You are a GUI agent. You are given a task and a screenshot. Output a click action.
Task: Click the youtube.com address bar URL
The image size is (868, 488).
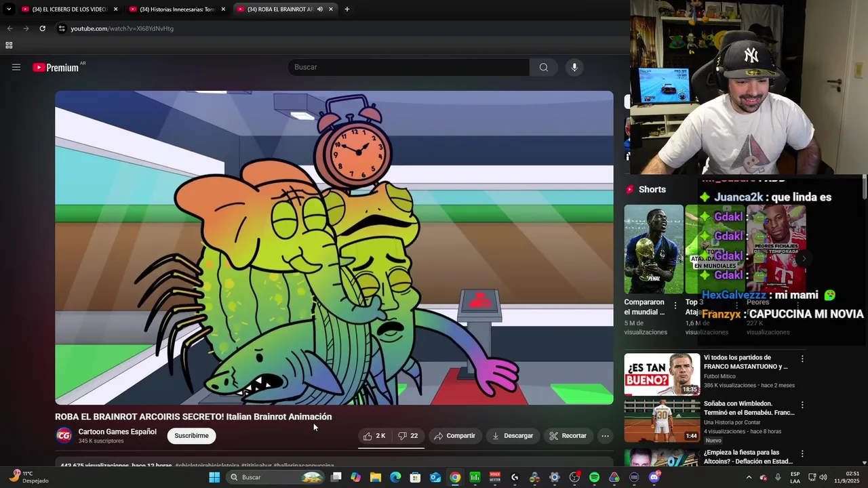click(122, 28)
